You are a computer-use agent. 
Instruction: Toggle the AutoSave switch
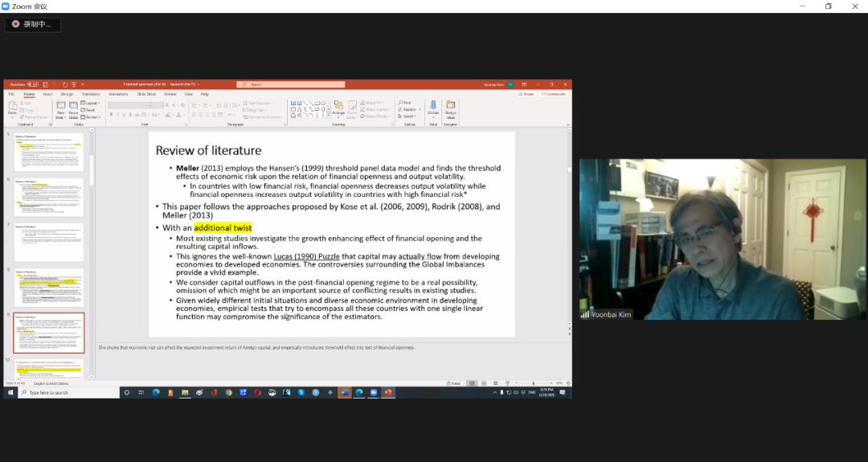tap(32, 84)
